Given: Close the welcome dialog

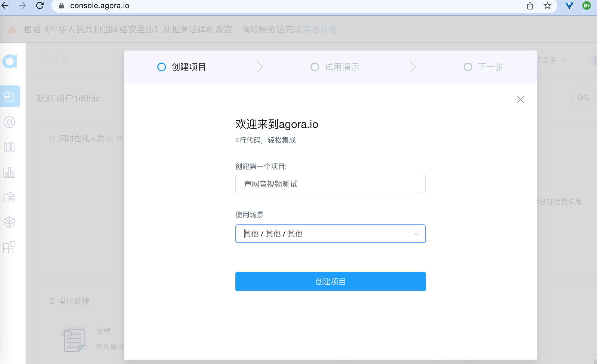Looking at the screenshot, I should tap(520, 100).
